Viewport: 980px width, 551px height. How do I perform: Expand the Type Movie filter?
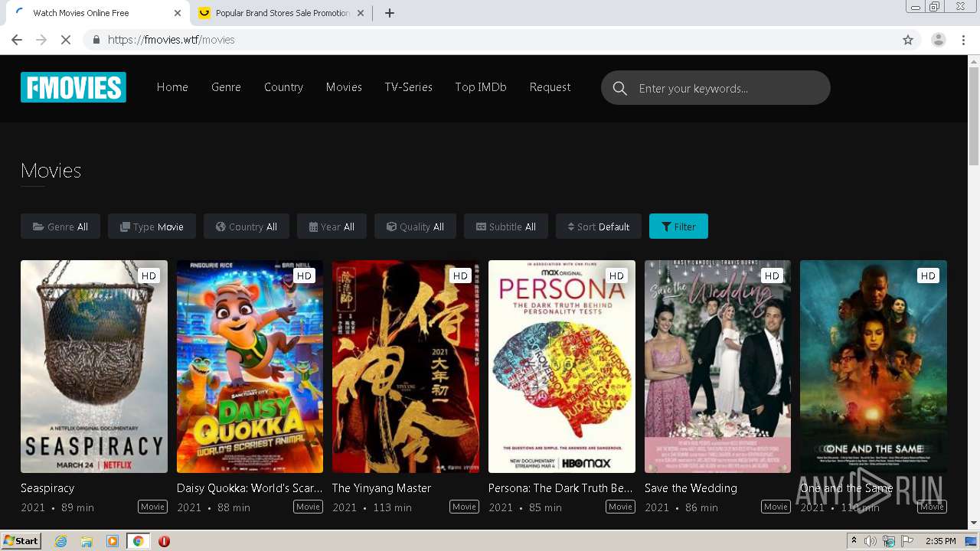[152, 227]
